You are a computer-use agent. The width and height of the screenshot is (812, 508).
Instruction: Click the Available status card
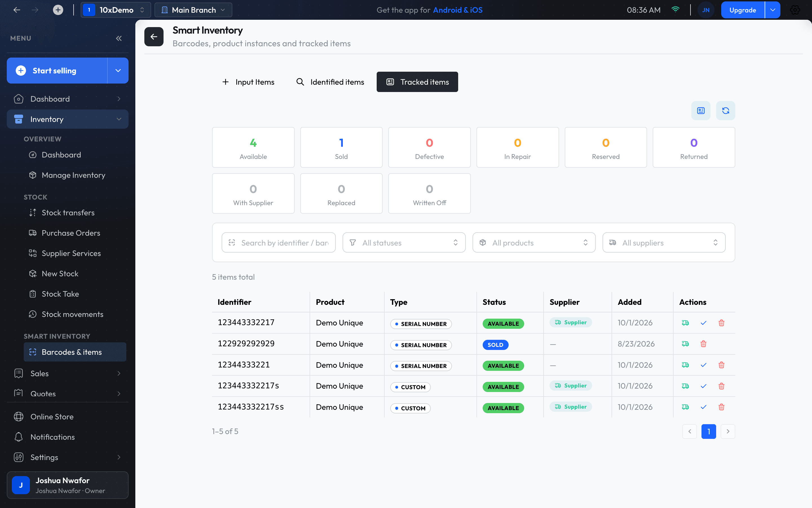[x=253, y=147]
